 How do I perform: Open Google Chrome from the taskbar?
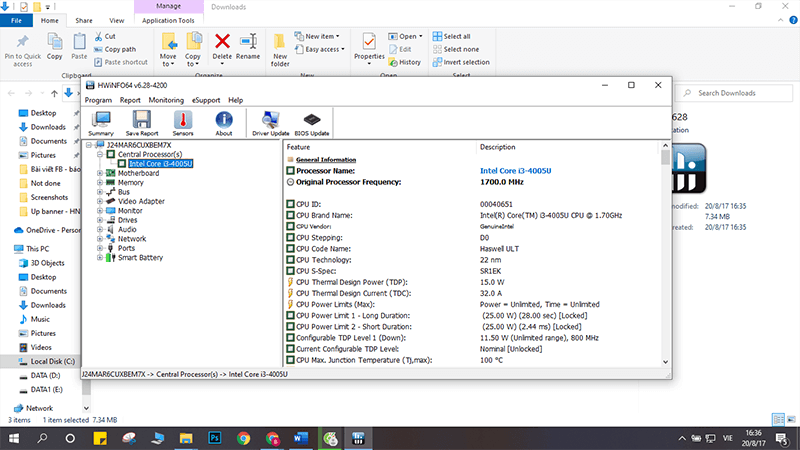243,438
